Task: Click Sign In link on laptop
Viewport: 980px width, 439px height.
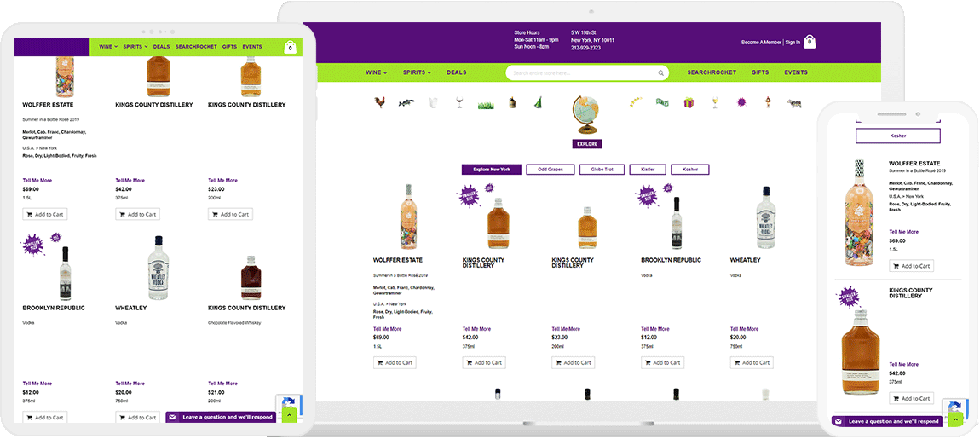Action: tap(793, 43)
